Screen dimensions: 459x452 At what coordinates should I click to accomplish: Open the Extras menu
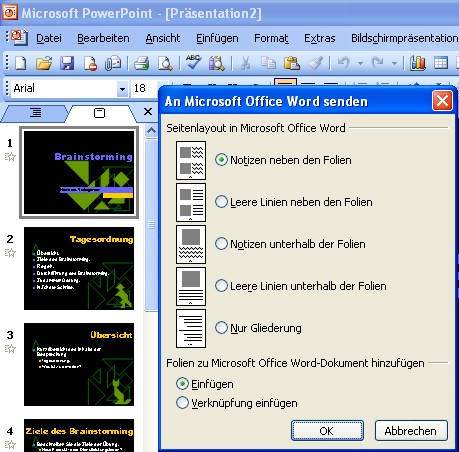pos(320,38)
